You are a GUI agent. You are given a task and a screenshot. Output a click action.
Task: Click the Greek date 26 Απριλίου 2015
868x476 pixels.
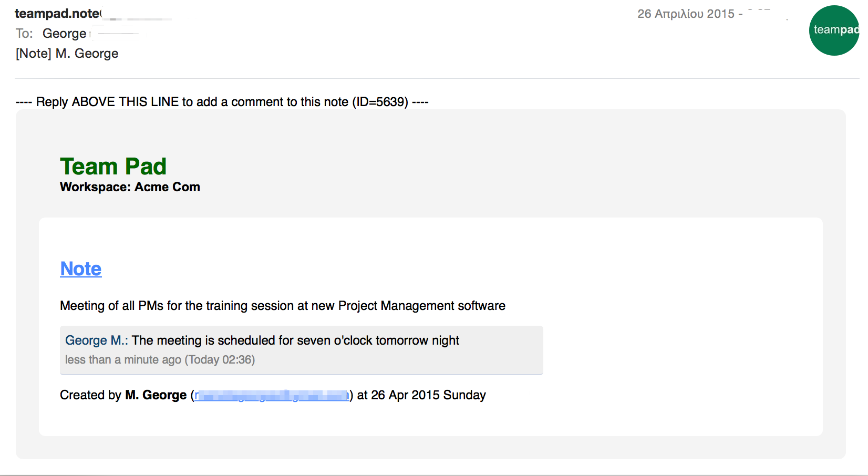(x=686, y=14)
